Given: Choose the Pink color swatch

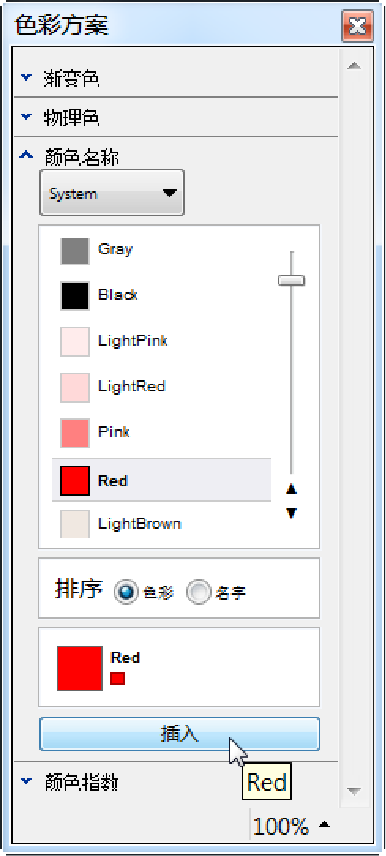Looking at the screenshot, I should pyautogui.click(x=75, y=433).
